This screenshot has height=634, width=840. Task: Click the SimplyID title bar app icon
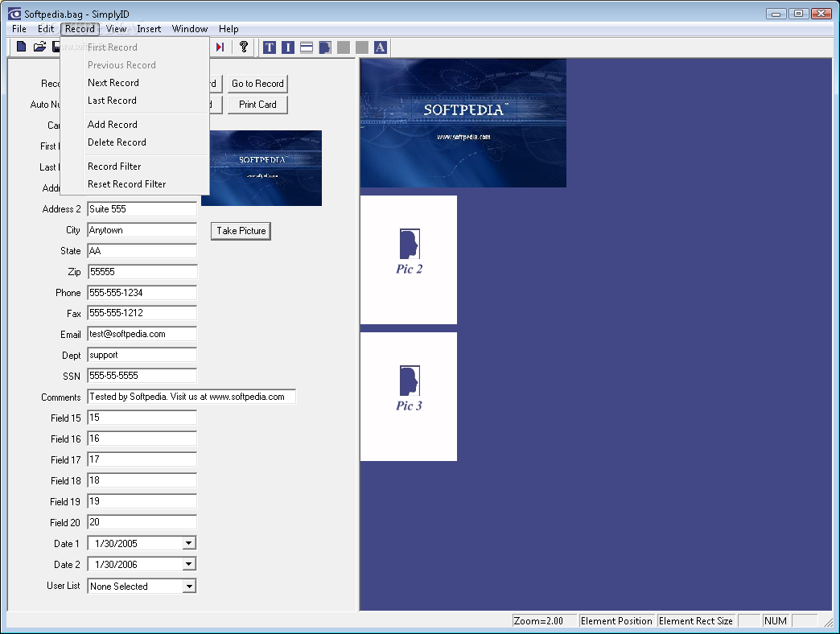[14, 14]
